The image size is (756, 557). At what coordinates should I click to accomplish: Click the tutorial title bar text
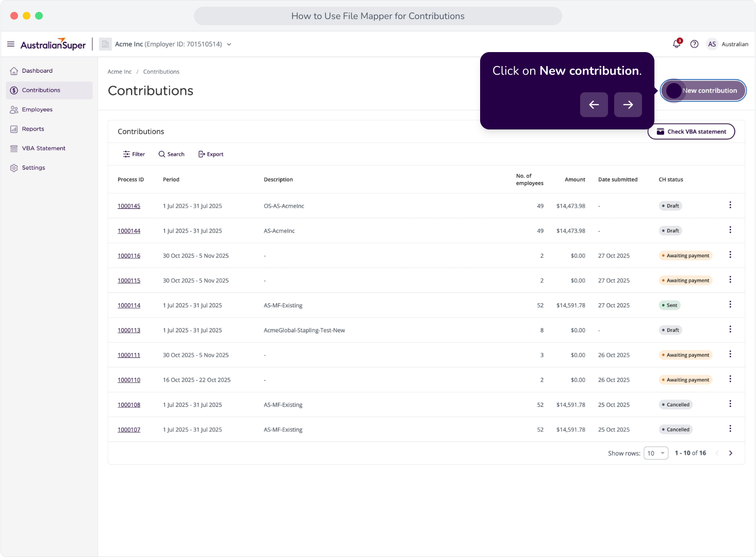[378, 16]
